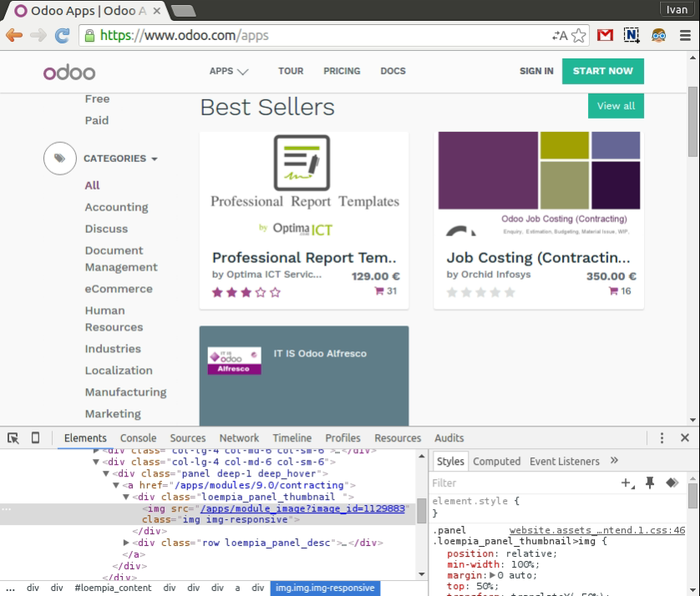Click the browser forward arrow
The height and width of the screenshot is (596, 700).
coord(38,35)
